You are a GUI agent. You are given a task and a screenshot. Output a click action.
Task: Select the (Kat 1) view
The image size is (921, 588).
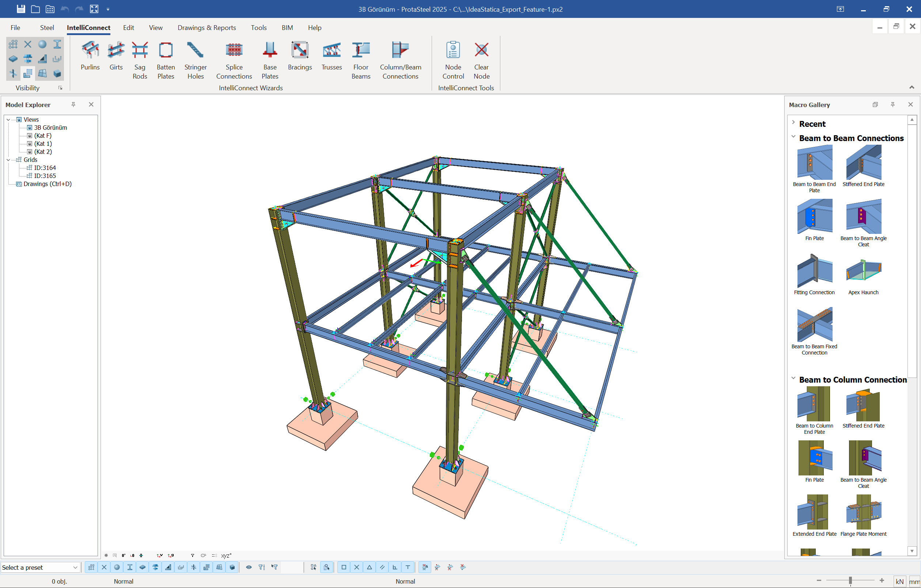click(43, 144)
